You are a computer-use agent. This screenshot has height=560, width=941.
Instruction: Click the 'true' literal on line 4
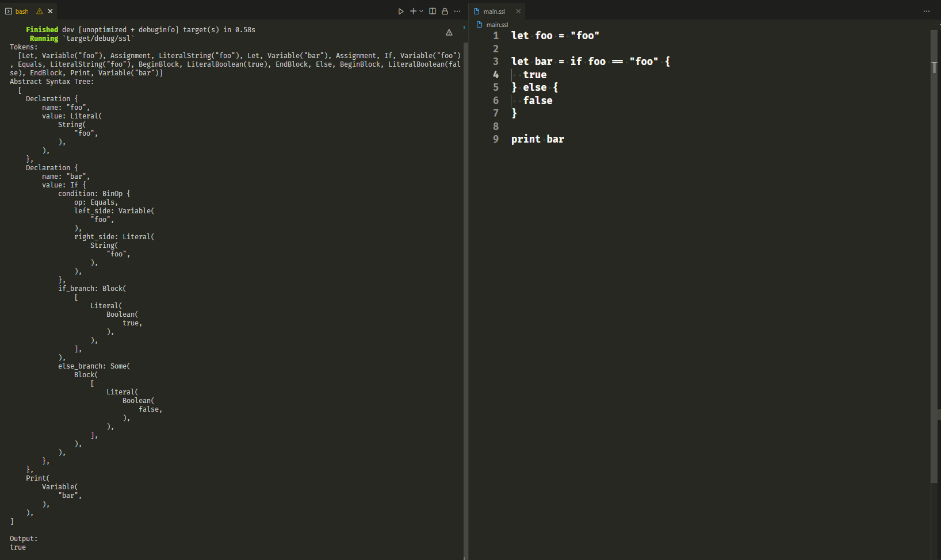click(x=534, y=75)
